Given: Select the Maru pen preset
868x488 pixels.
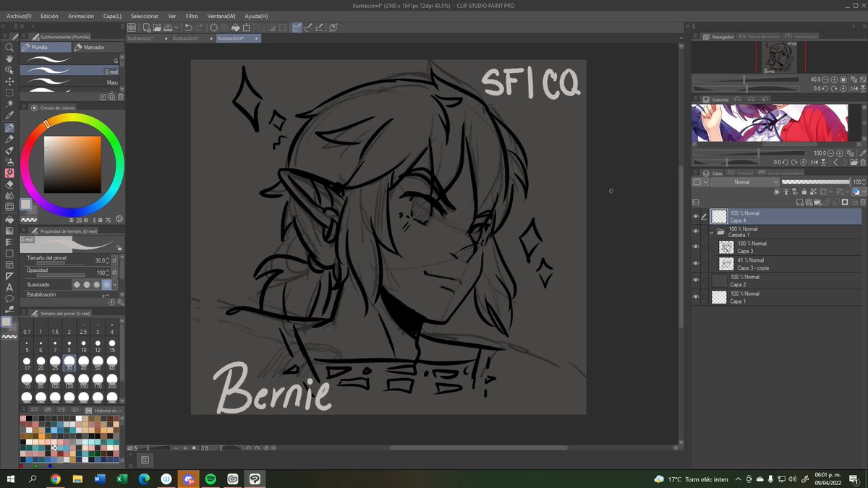Looking at the screenshot, I should pyautogui.click(x=69, y=82).
